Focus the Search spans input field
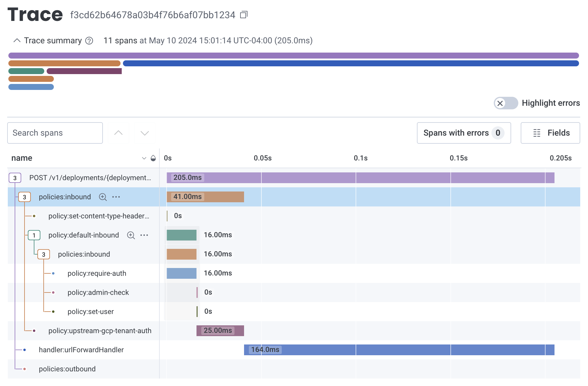This screenshot has width=588, height=386. pos(55,133)
